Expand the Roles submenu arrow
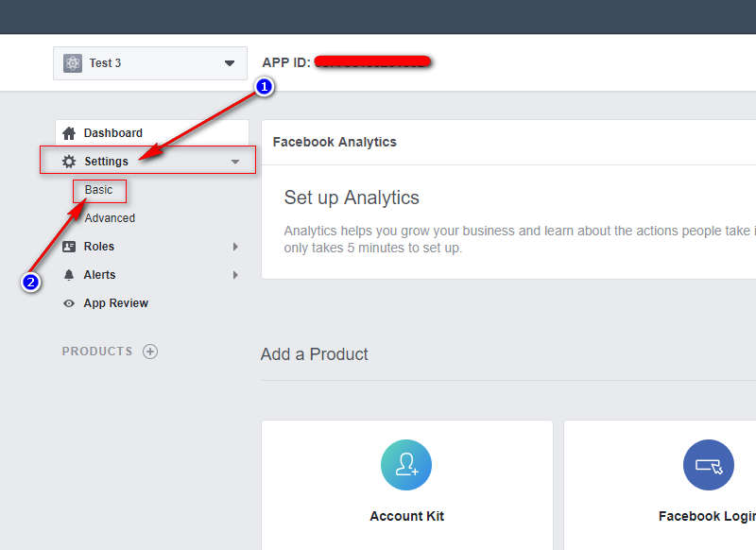The height and width of the screenshot is (550, 756). click(x=235, y=247)
